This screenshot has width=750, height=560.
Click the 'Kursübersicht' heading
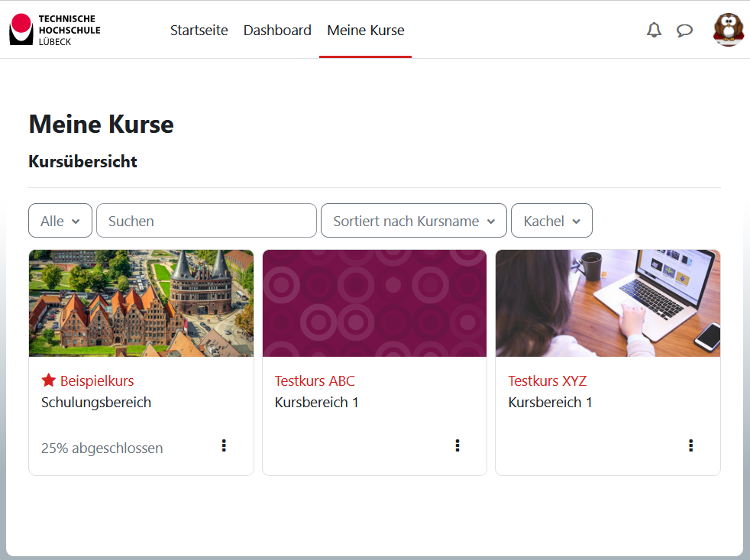(82, 161)
